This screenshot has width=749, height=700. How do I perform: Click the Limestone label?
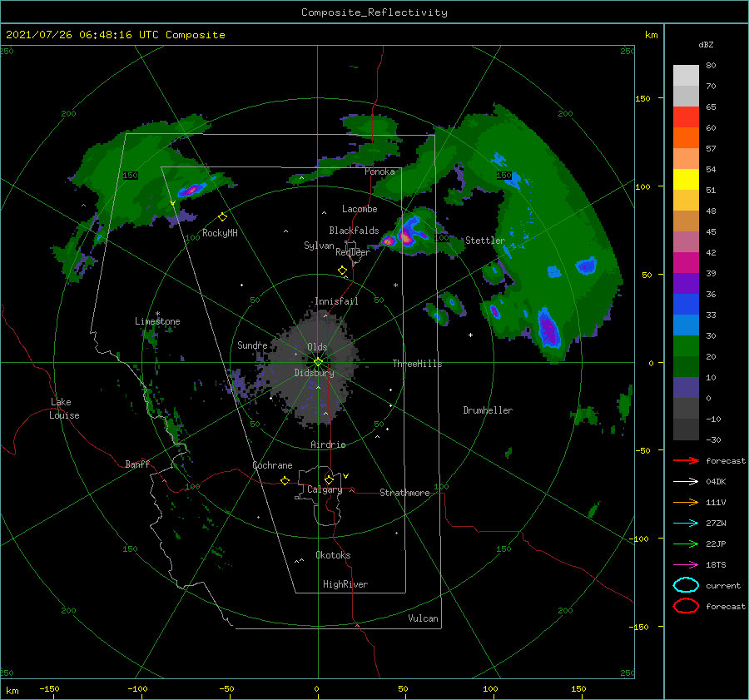click(157, 321)
